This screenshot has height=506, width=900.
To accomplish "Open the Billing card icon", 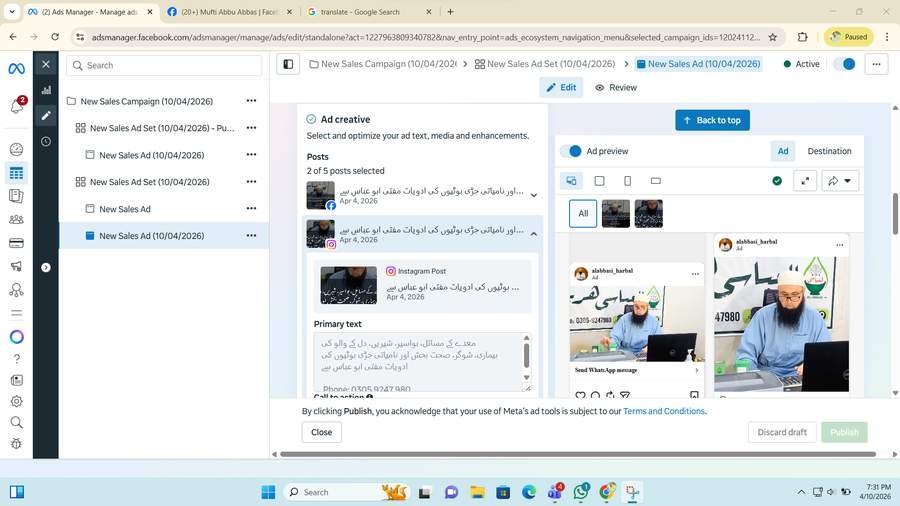I will [x=17, y=243].
